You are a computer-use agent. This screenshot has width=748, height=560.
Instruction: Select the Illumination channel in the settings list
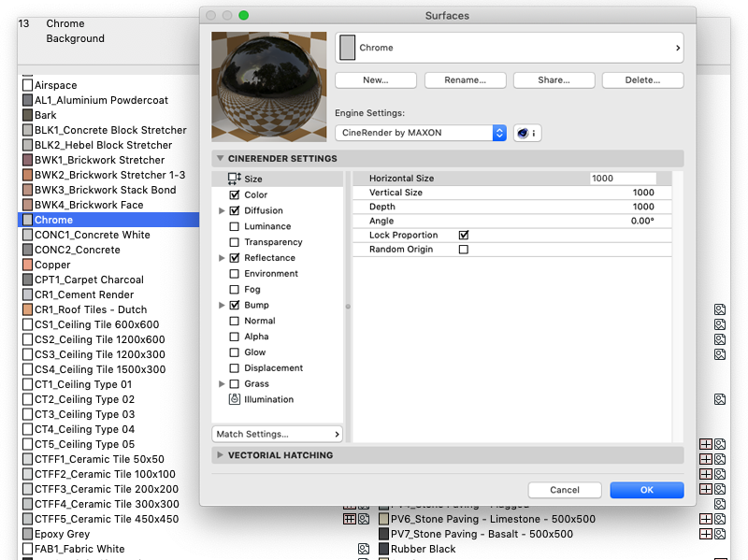(x=257, y=399)
